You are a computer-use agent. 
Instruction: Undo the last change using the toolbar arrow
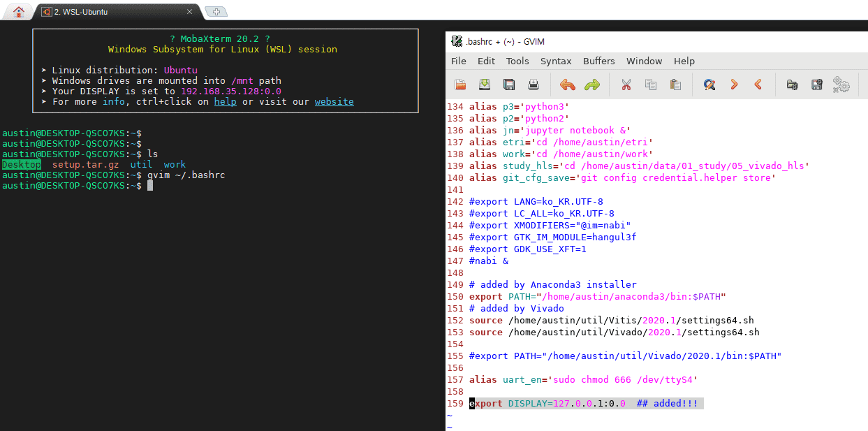[x=568, y=85]
